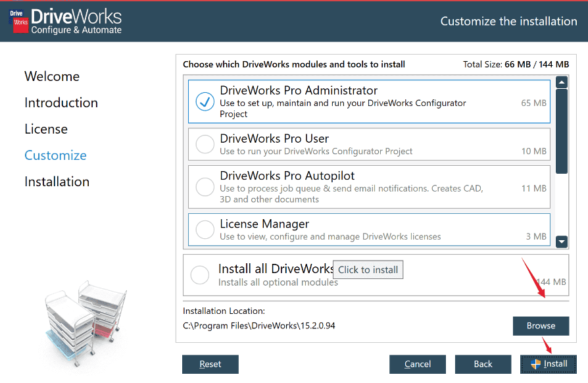Switch to the Introduction section

pos(61,103)
